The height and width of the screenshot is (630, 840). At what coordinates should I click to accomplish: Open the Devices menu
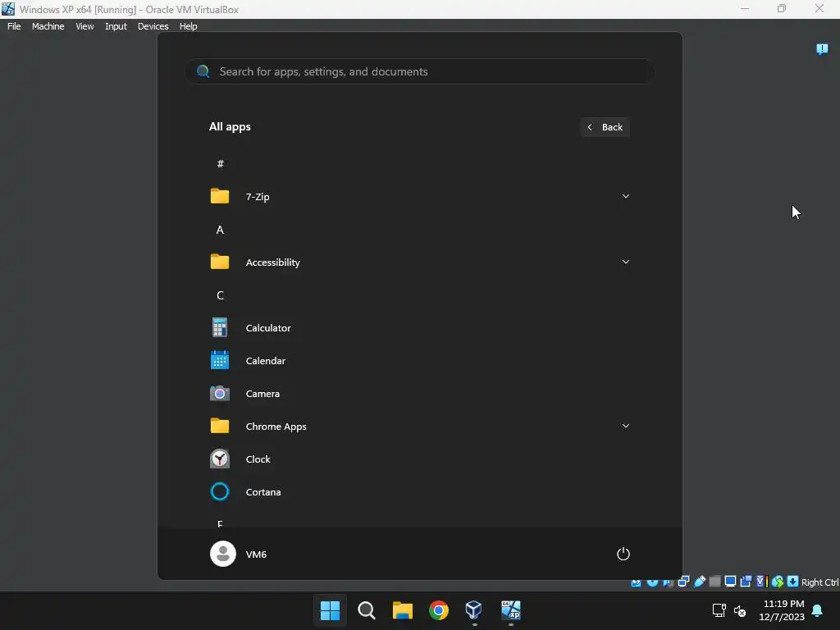pos(153,26)
